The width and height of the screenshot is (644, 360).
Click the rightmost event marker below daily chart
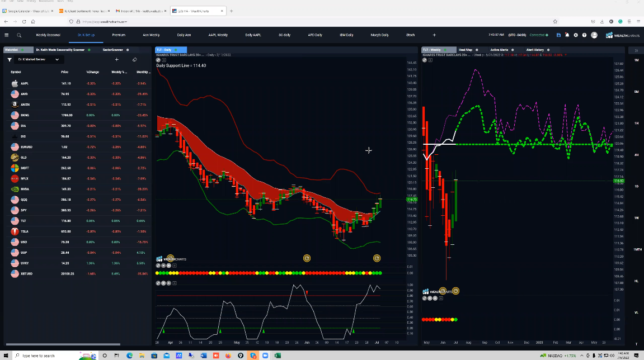click(x=377, y=258)
